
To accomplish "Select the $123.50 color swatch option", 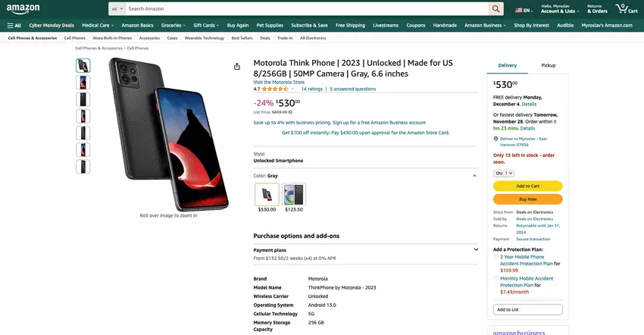I will tap(294, 195).
